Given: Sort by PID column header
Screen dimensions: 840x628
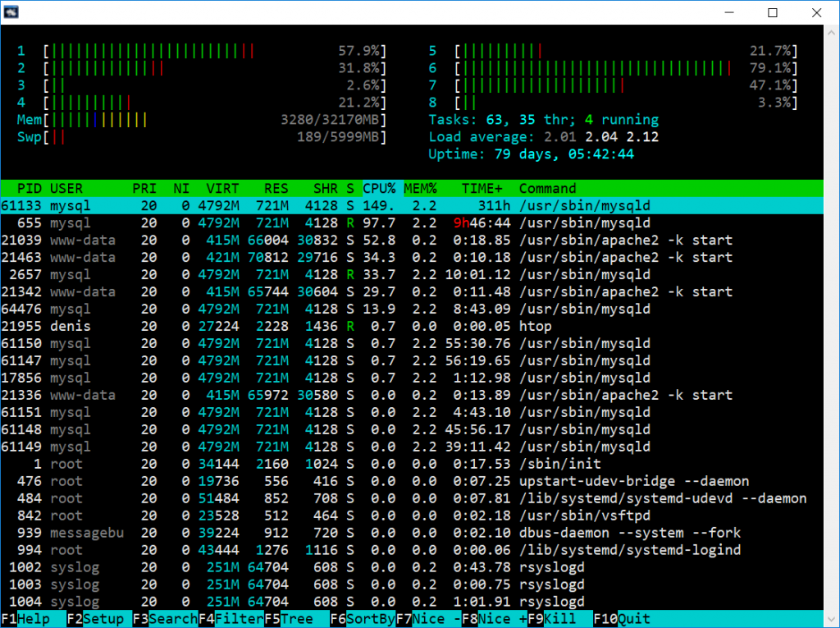Looking at the screenshot, I should [30, 189].
